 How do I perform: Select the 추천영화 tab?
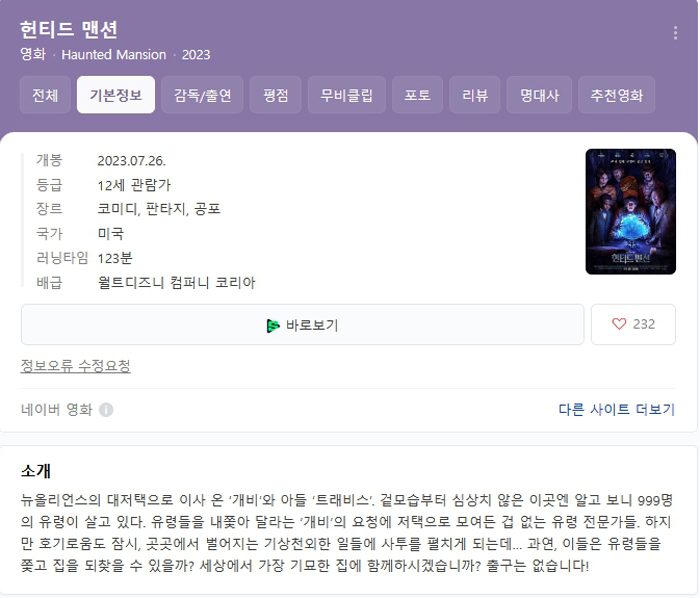coord(616,95)
